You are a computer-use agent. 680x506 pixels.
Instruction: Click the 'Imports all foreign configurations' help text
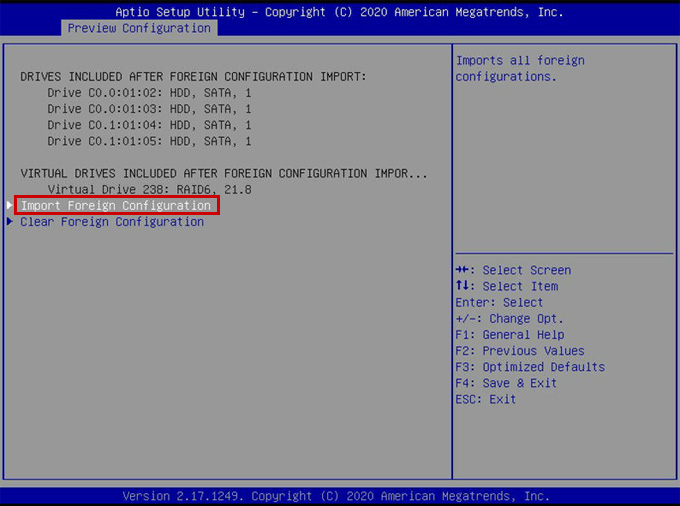pos(520,69)
